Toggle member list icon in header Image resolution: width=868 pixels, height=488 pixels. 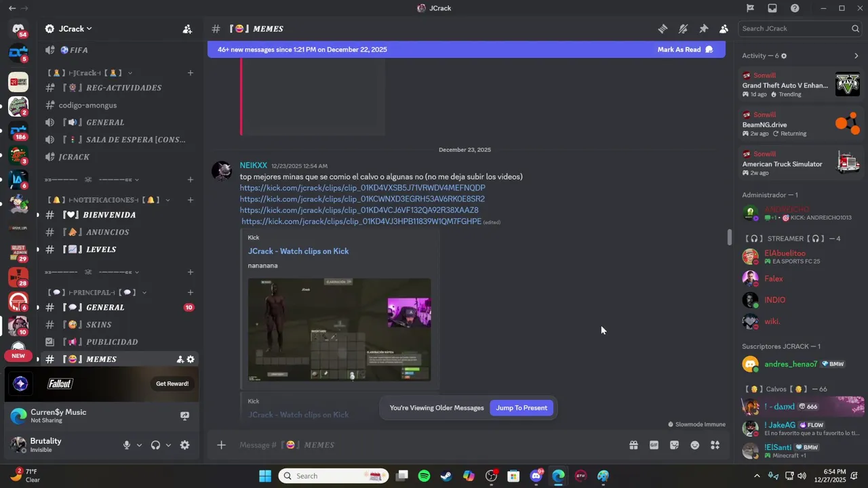[724, 28]
